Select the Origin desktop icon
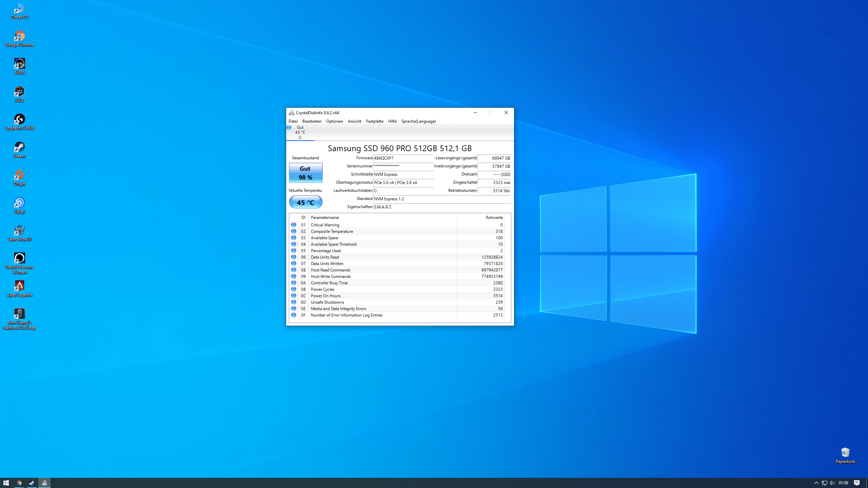Image resolution: width=868 pixels, height=488 pixels. coord(19,175)
